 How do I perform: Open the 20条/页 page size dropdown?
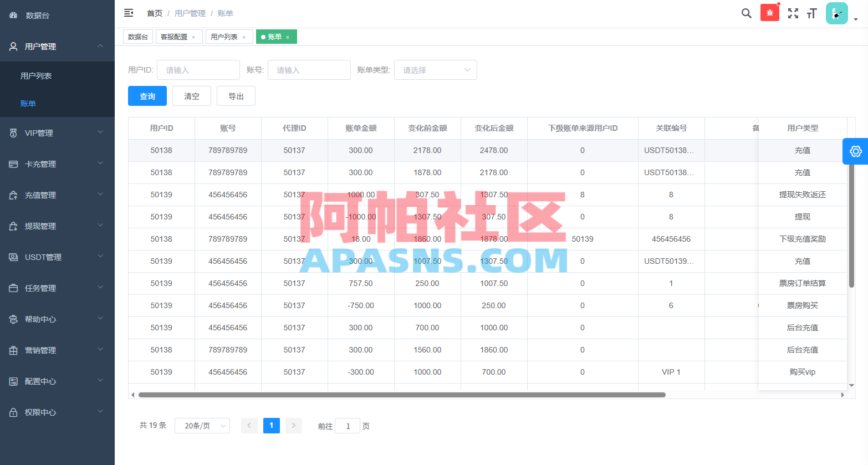pos(202,426)
